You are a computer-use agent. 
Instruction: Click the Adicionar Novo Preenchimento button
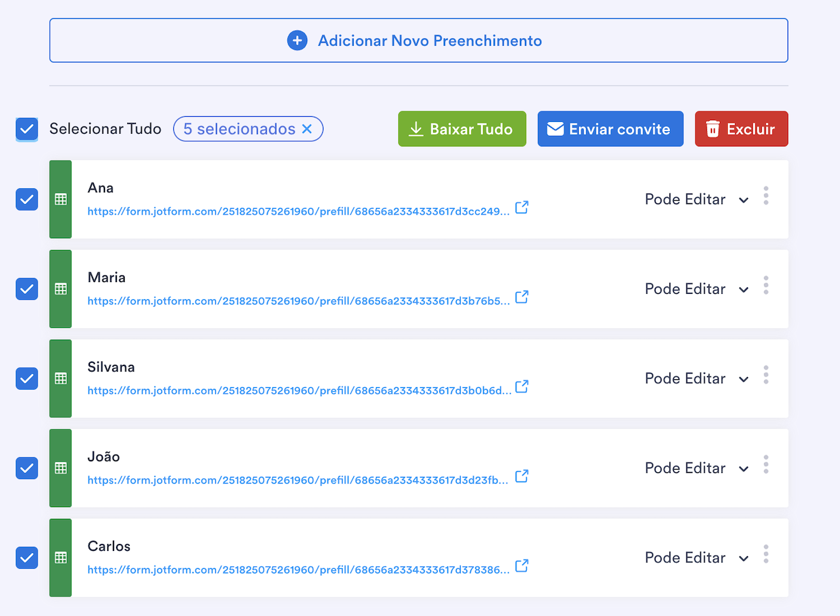[420, 40]
